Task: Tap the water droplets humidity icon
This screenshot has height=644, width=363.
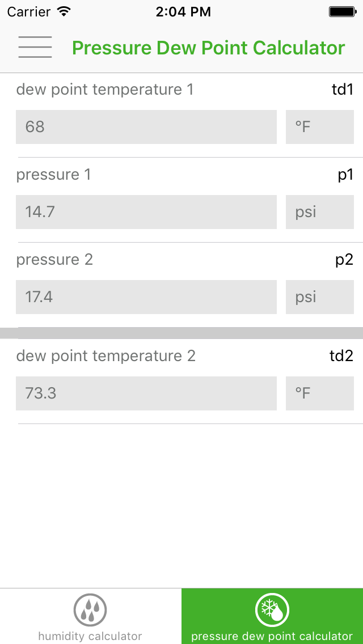Action: pos(90,610)
